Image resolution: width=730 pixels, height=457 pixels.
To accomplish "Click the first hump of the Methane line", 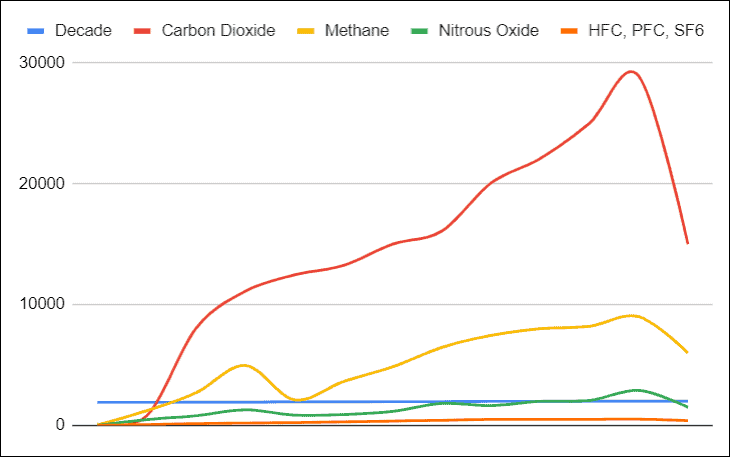I will pos(243,365).
